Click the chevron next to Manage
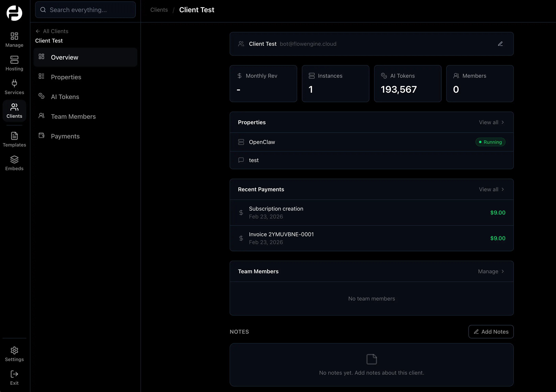Viewport: 556px width, 392px height. pos(503,271)
